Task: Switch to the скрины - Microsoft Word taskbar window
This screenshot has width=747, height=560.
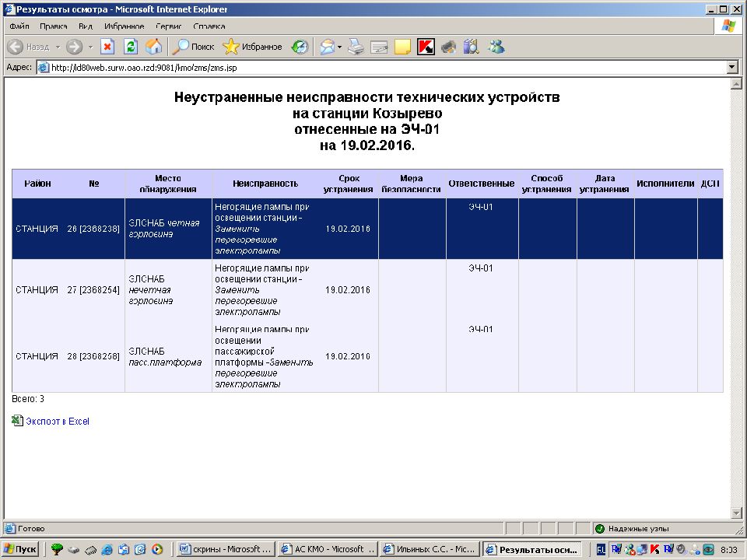Action: click(226, 549)
